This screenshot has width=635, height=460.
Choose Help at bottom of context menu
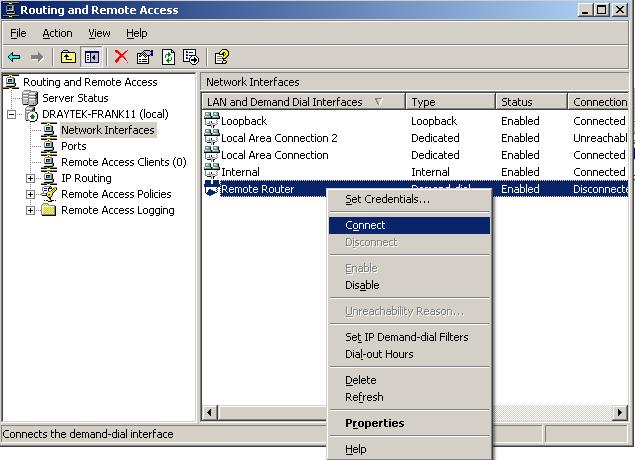click(x=409, y=449)
